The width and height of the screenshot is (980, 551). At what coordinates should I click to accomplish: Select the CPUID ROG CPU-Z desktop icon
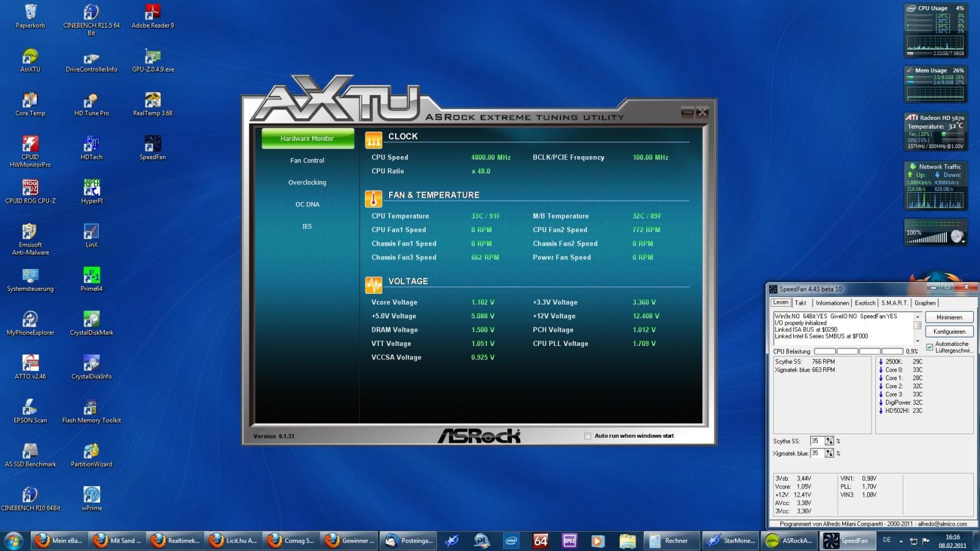pyautogui.click(x=30, y=192)
